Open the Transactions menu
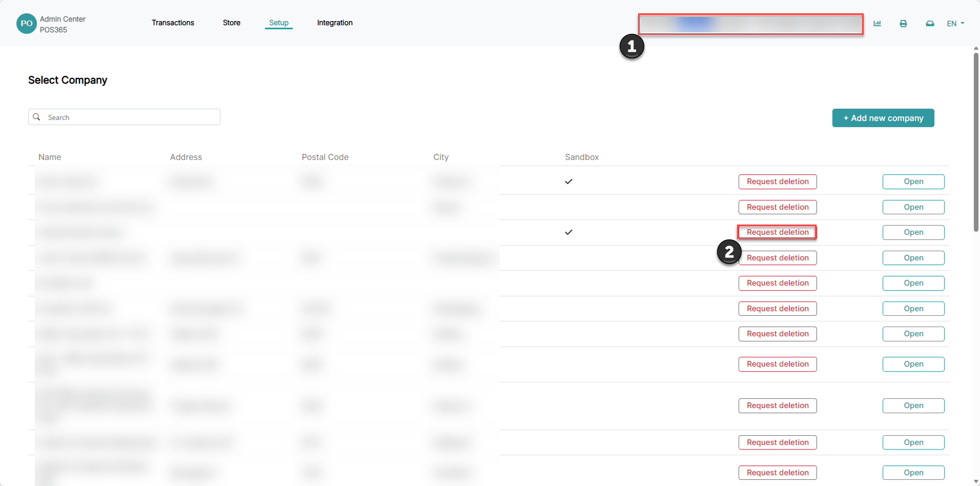Screen dimensions: 980x486 coord(173,23)
